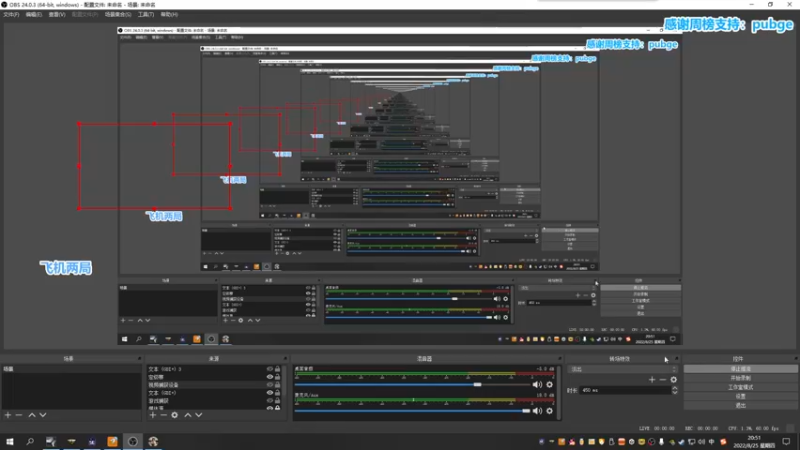Open source properties via the sources gear icon

tap(174, 415)
